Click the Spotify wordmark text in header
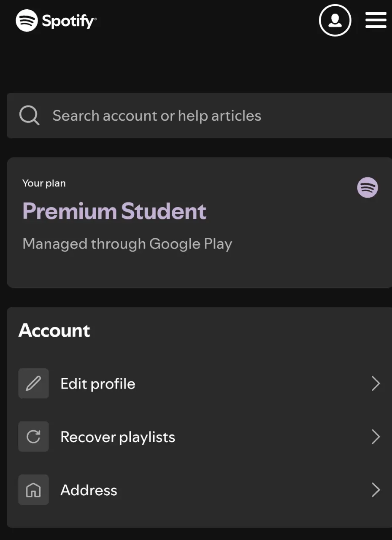Screen dimensions: 392x540 (x=69, y=21)
